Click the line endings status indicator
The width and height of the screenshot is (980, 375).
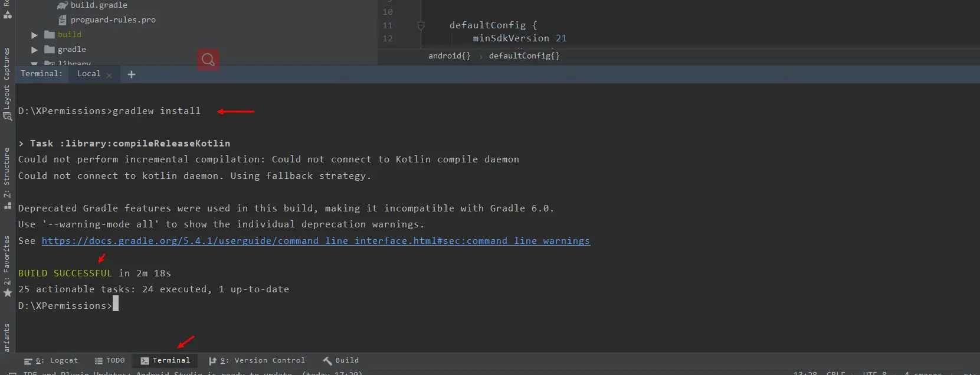[835, 373]
